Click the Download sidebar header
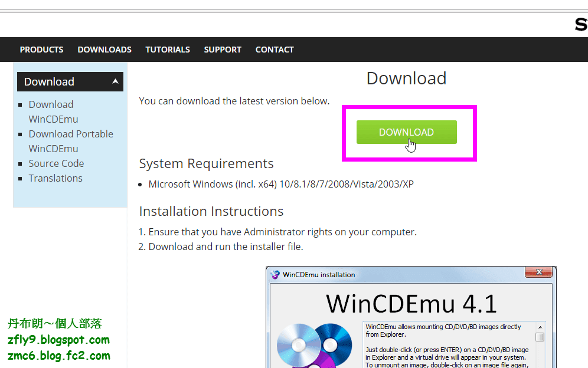 (x=70, y=82)
